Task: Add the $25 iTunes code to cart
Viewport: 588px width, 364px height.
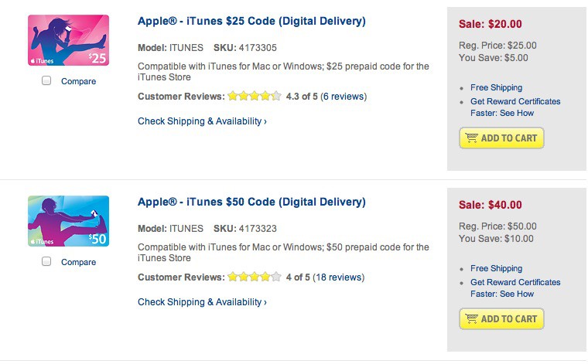Action: [501, 138]
